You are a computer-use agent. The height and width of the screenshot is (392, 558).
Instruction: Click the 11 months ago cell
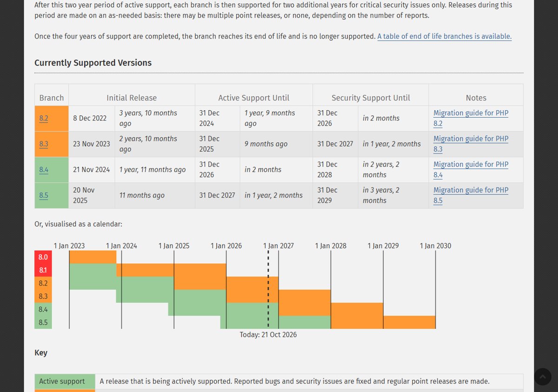[x=155, y=195]
